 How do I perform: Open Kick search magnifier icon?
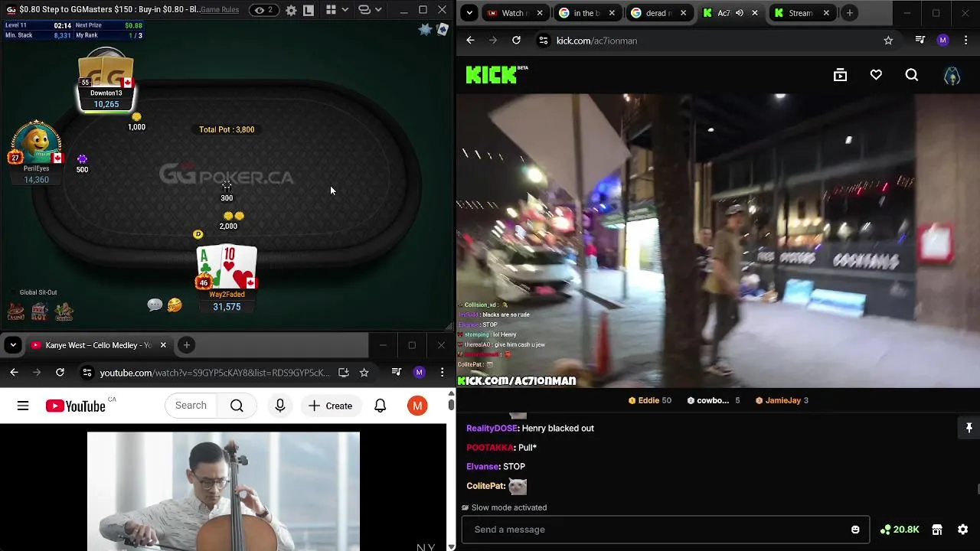(911, 75)
